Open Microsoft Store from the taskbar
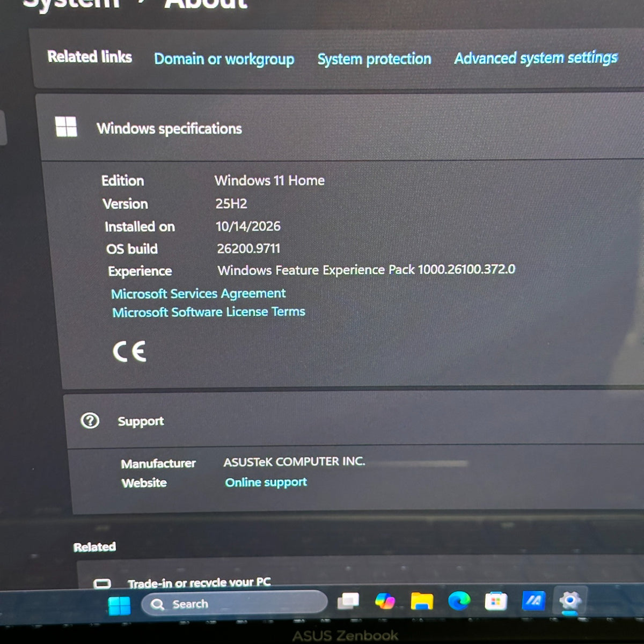The width and height of the screenshot is (644, 644). tap(496, 601)
